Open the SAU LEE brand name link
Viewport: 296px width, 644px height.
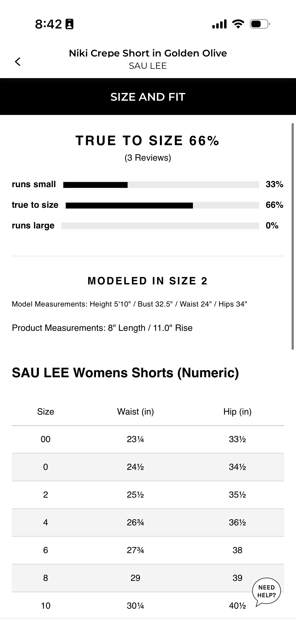(148, 66)
